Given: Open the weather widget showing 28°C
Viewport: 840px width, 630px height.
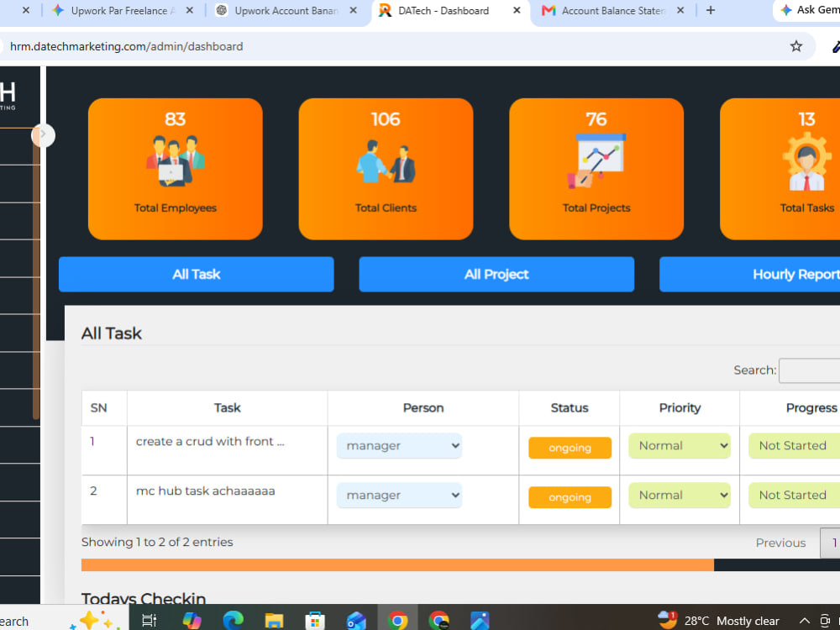Looking at the screenshot, I should (718, 621).
